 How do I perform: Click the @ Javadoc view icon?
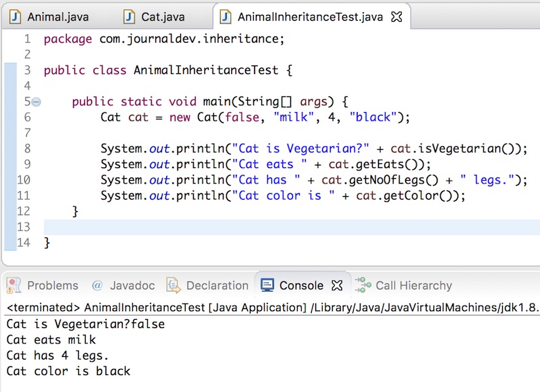coord(96,285)
